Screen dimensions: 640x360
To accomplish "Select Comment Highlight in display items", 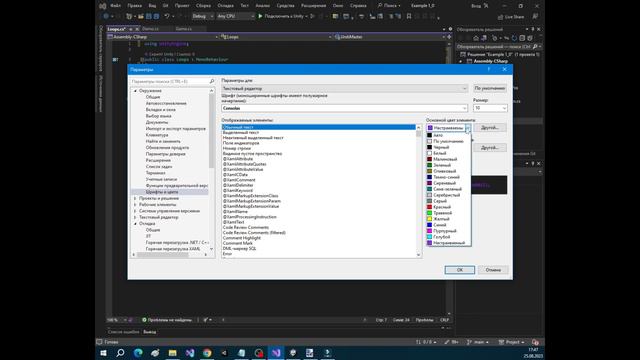I will pos(242,238).
